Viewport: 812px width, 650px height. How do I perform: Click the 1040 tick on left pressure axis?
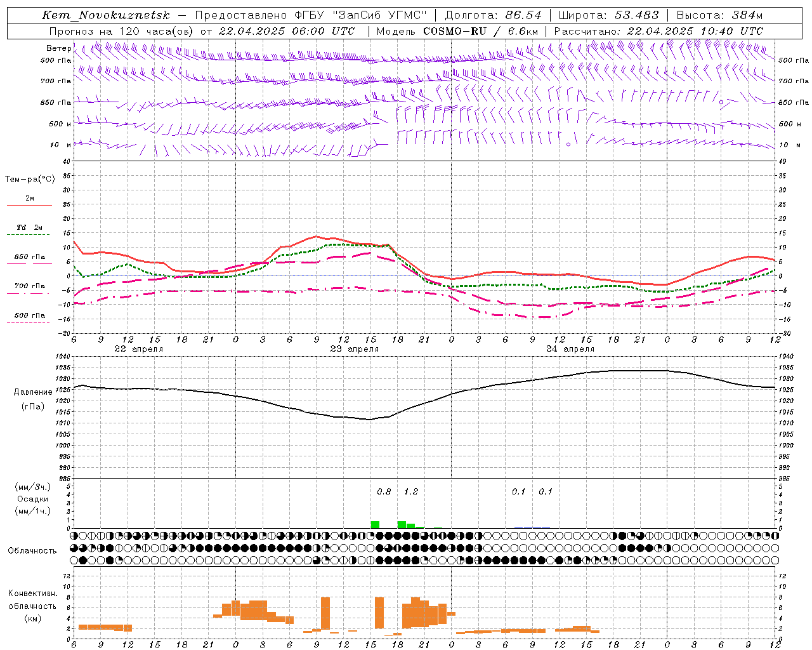[x=63, y=357]
